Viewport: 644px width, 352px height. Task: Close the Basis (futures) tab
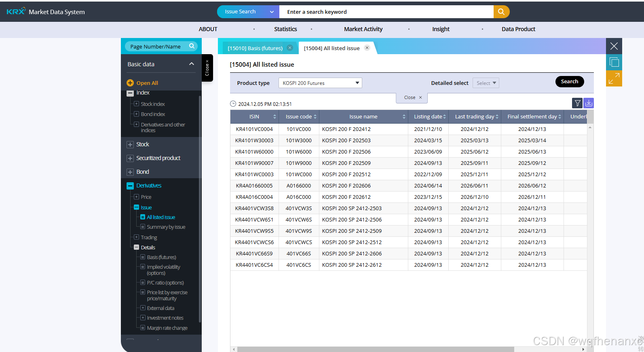290,48
